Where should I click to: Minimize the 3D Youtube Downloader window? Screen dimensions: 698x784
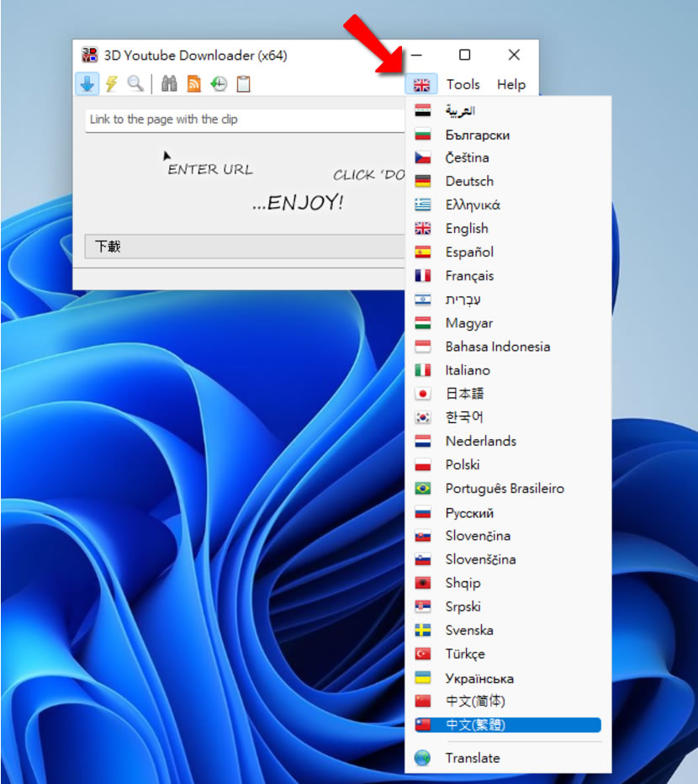coord(416,55)
